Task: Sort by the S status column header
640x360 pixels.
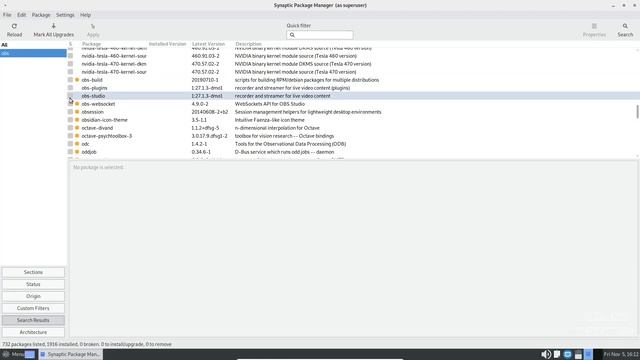Action: (70, 44)
